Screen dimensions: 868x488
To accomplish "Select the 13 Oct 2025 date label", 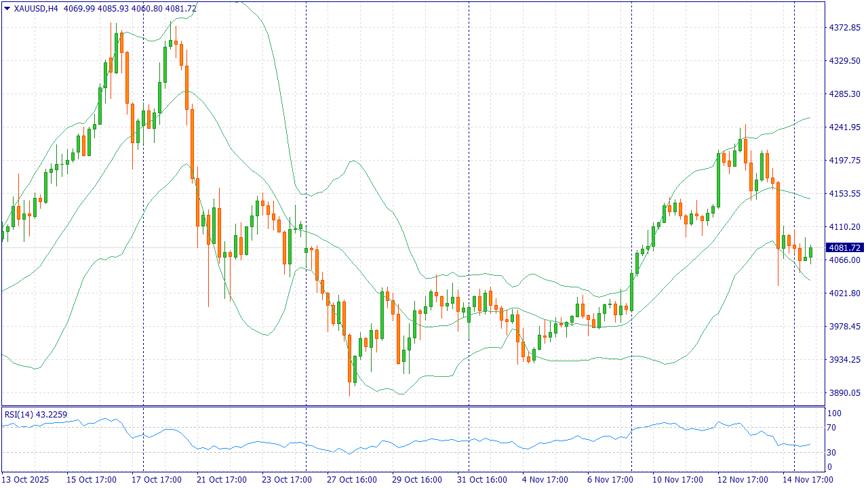I will pyautogui.click(x=26, y=479).
